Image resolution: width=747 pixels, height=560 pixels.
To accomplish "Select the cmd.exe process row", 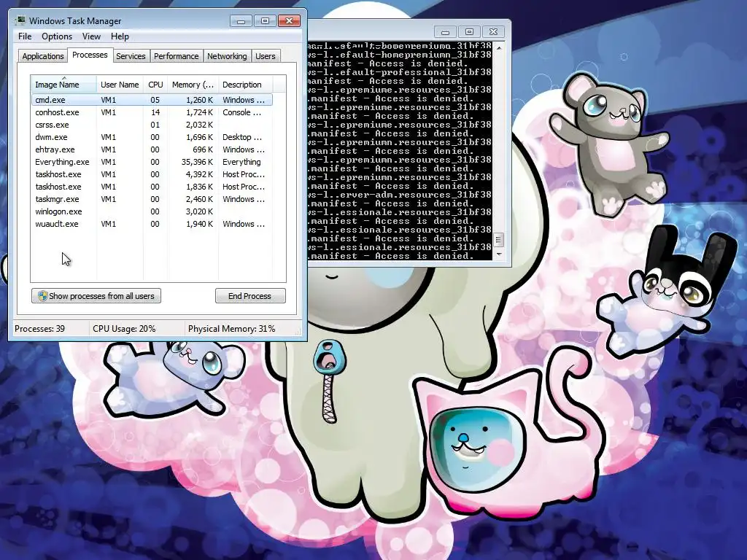I will coord(152,100).
